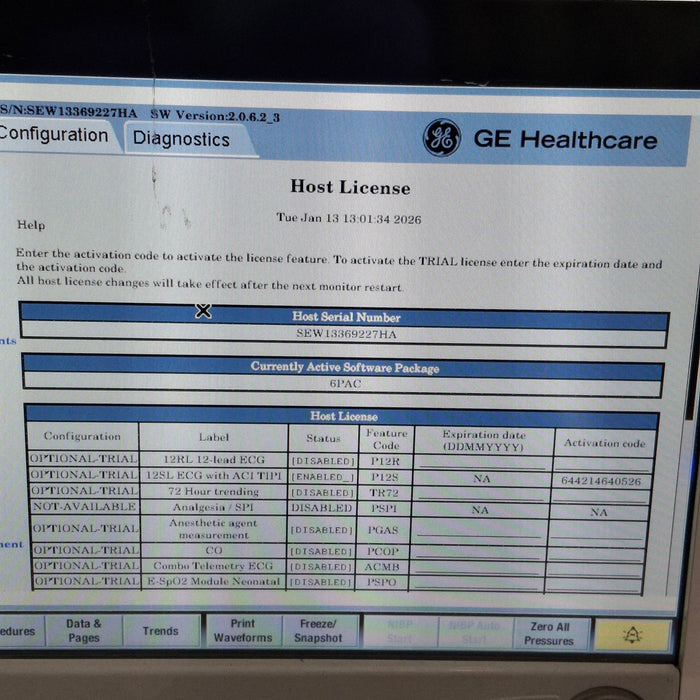Click activation code field for TR72
The width and height of the screenshot is (700, 700).
(x=600, y=496)
